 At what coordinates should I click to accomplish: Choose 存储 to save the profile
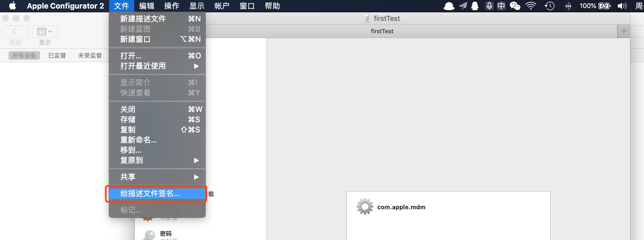tap(157, 119)
